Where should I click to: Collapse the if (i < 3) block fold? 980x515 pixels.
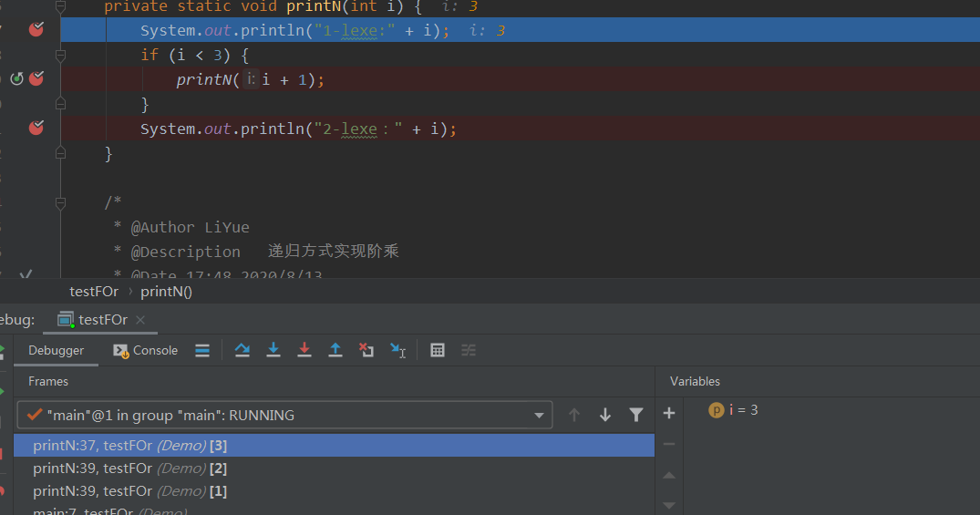[x=61, y=55]
